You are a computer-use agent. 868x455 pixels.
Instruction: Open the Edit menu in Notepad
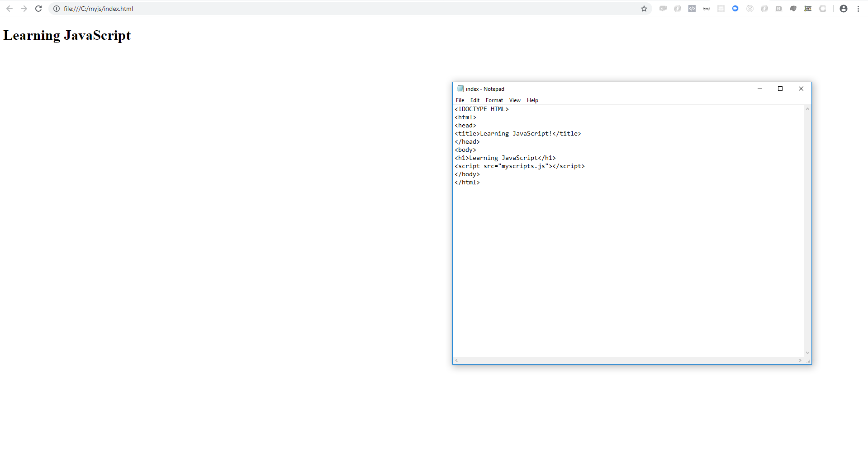pos(475,100)
